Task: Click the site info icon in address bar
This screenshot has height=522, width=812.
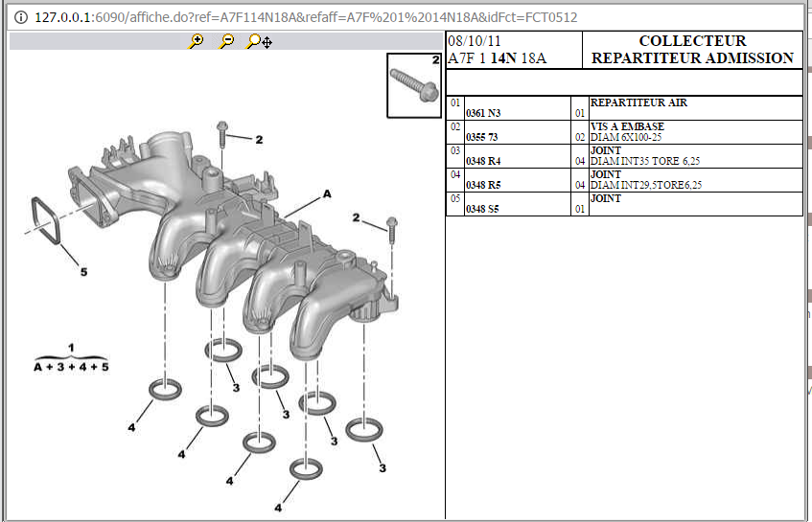Action: point(21,17)
